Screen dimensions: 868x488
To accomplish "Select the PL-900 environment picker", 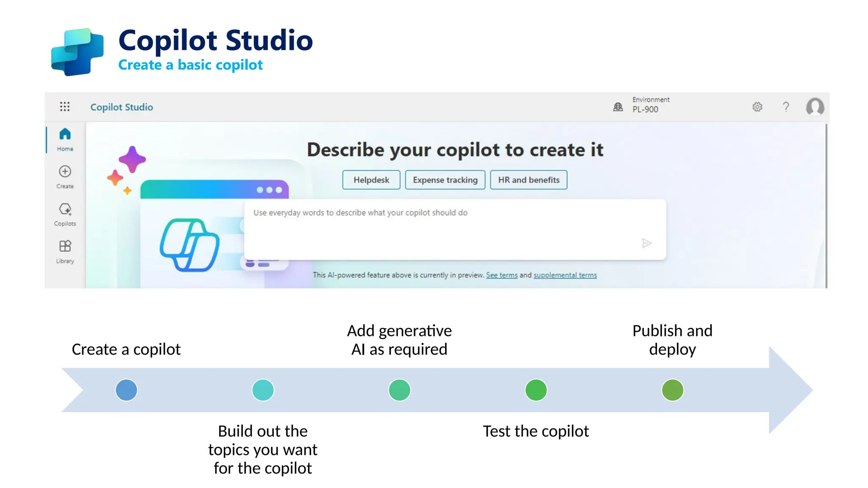I will tap(651, 105).
